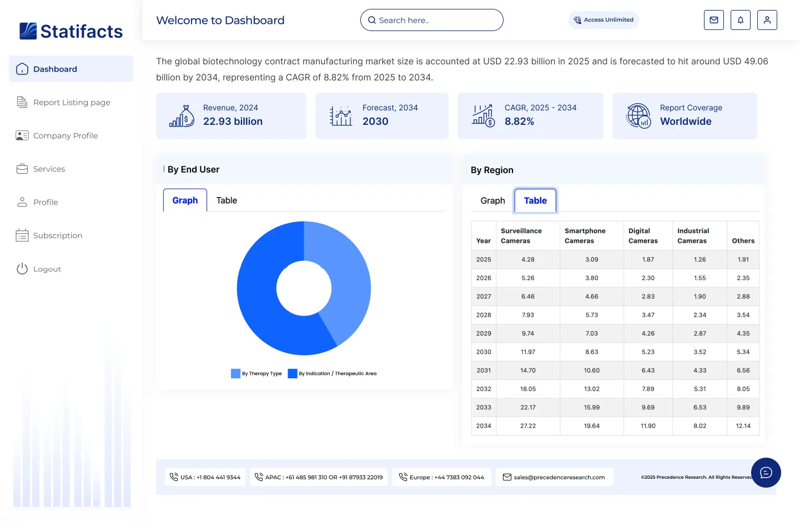
Task: Click the Profile person icon in sidebar
Action: (x=22, y=202)
